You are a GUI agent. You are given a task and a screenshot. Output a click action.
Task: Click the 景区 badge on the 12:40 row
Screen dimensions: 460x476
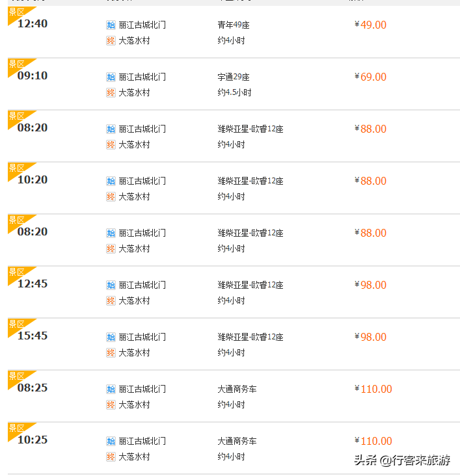pyautogui.click(x=17, y=12)
